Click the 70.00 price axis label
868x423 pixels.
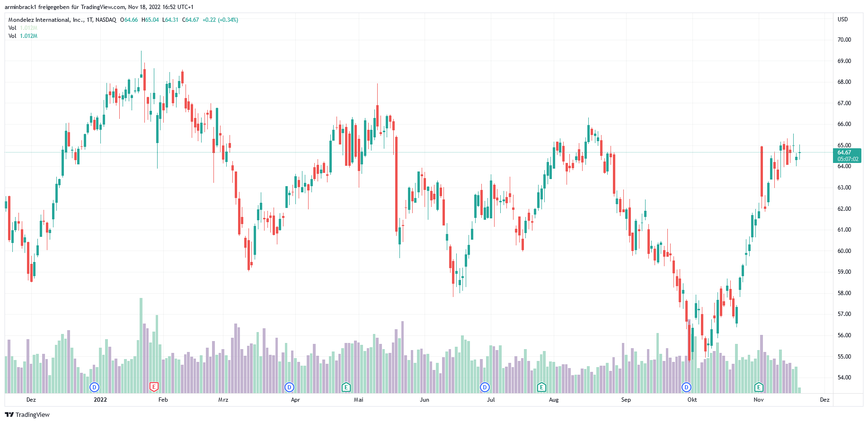click(844, 40)
